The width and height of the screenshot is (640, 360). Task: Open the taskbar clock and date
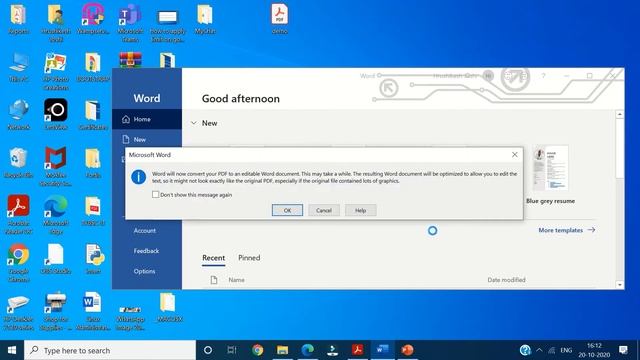click(594, 350)
